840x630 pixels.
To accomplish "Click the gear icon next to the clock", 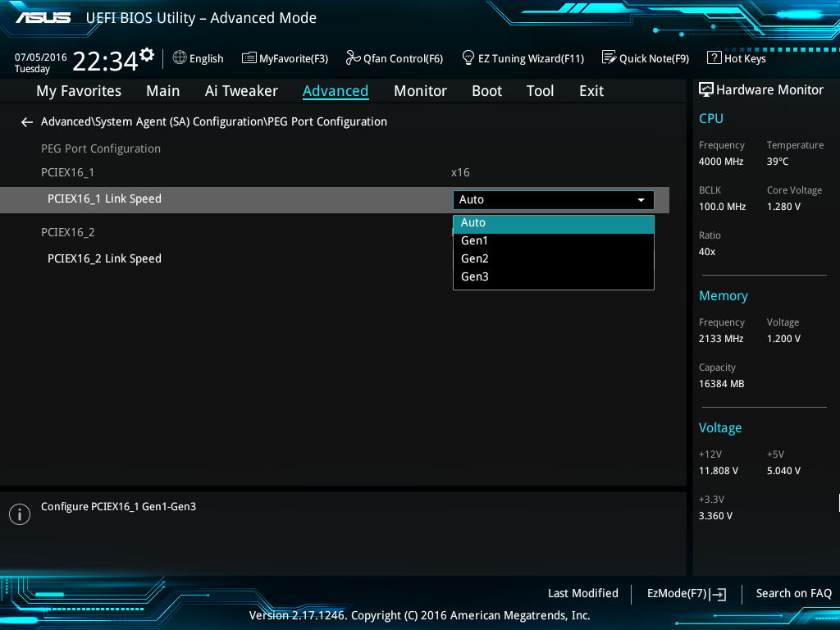I will [x=147, y=55].
